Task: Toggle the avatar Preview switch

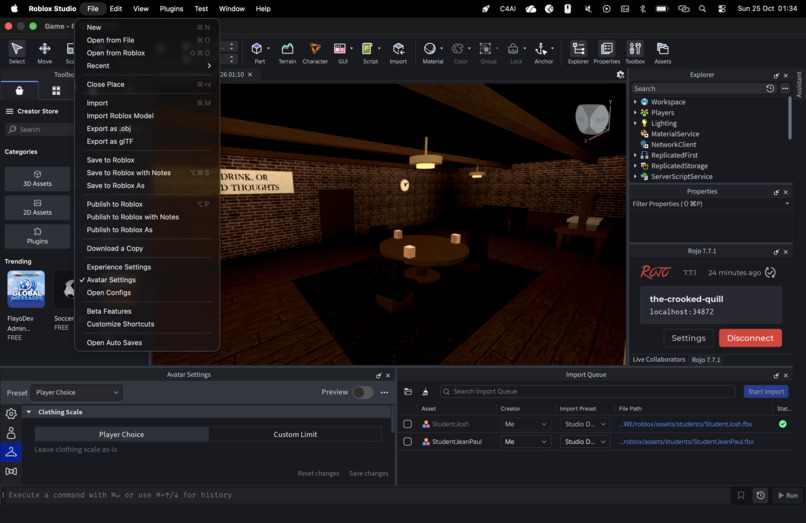Action: (362, 392)
